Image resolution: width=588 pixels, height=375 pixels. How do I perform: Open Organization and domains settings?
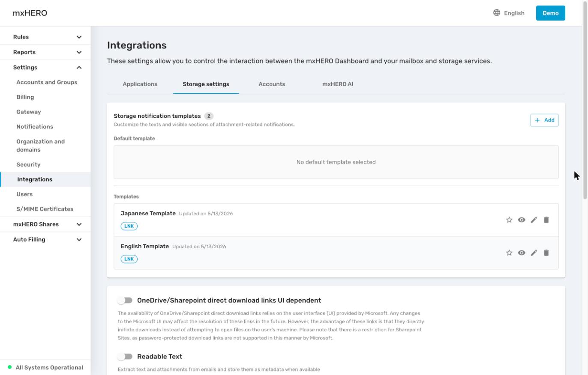[x=41, y=146]
